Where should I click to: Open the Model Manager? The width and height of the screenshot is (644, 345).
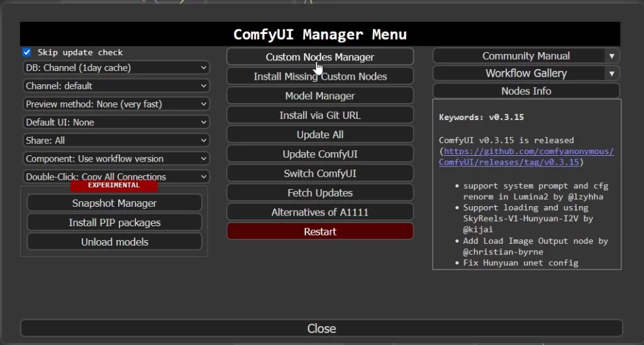click(319, 96)
